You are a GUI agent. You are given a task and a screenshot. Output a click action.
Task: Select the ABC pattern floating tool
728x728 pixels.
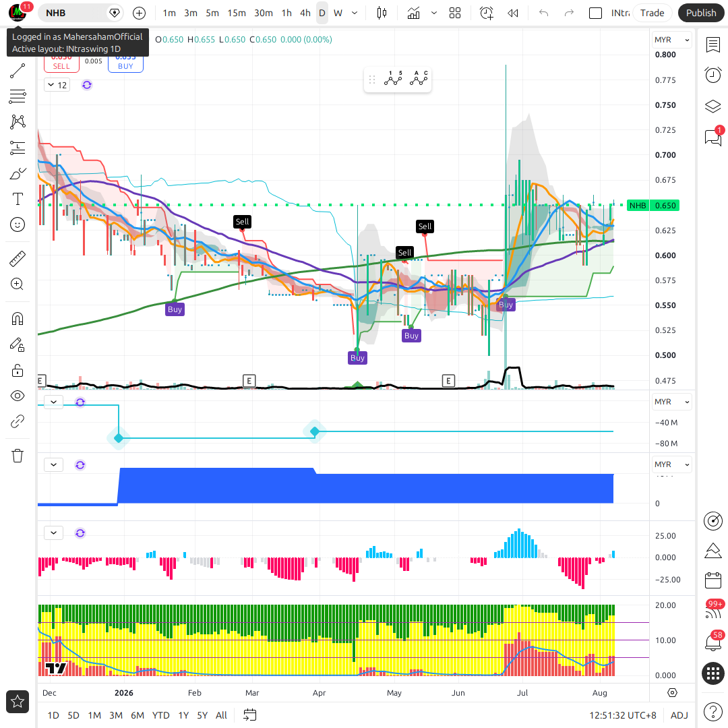(x=419, y=79)
